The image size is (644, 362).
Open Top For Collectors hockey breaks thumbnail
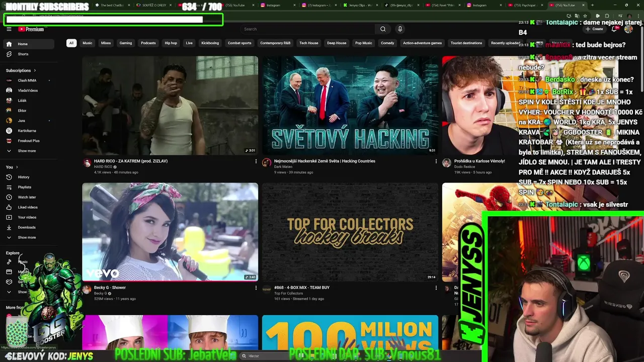click(350, 232)
